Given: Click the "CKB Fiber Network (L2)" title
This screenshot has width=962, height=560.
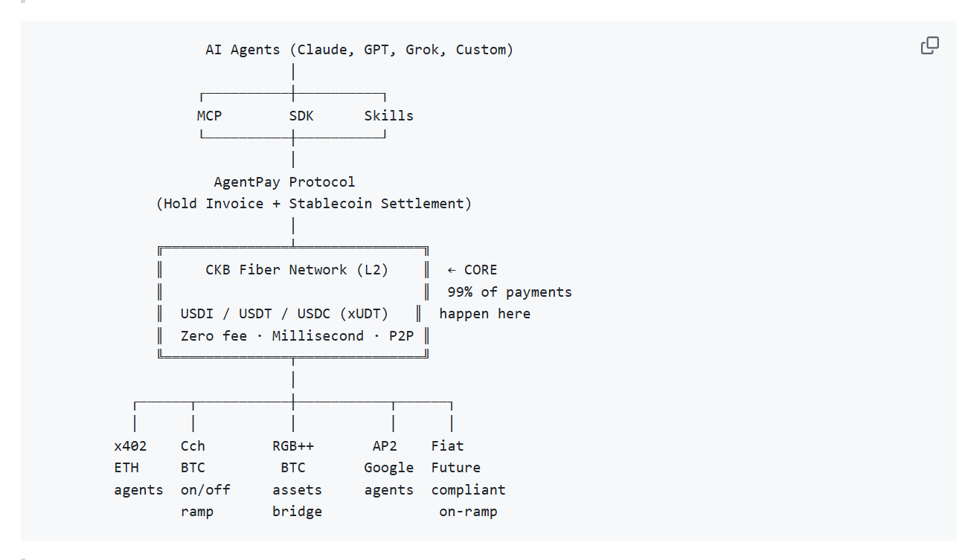Looking at the screenshot, I should coord(297,270).
